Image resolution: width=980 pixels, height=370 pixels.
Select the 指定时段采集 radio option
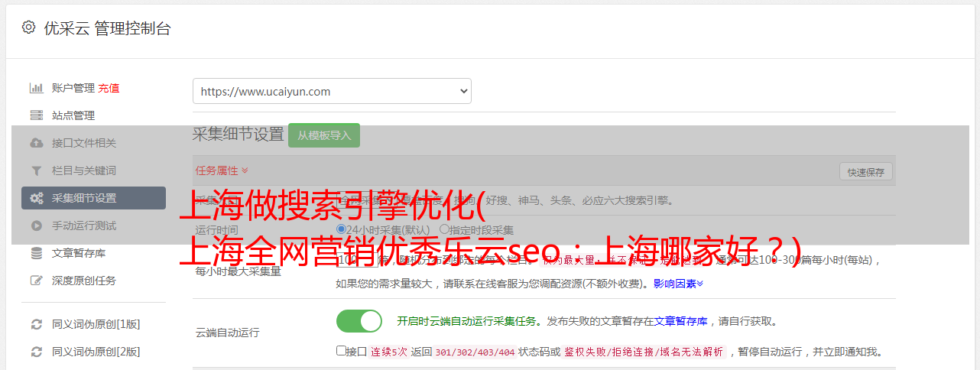444,229
